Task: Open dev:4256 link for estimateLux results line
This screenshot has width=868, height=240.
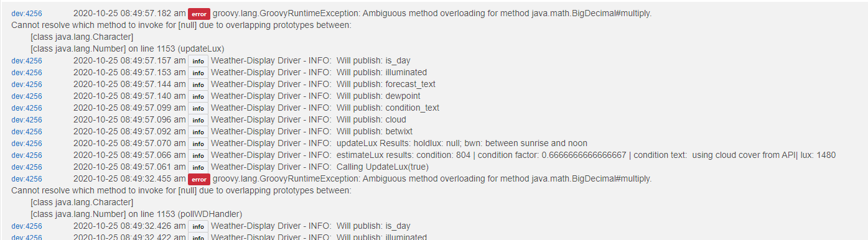Action: click(x=27, y=155)
